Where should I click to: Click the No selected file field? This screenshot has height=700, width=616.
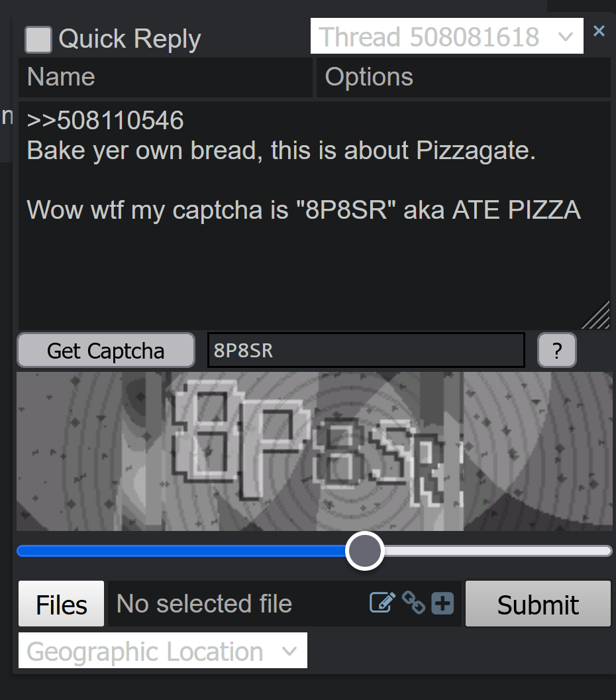(x=236, y=604)
